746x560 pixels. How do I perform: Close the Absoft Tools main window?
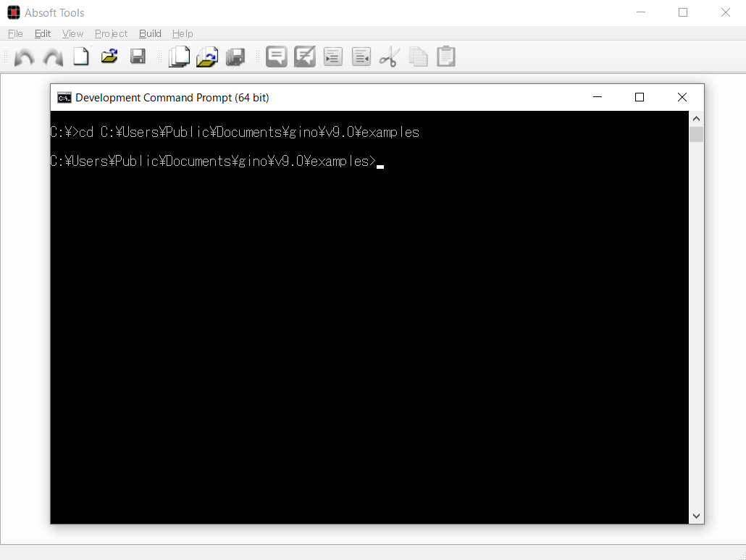pos(725,12)
